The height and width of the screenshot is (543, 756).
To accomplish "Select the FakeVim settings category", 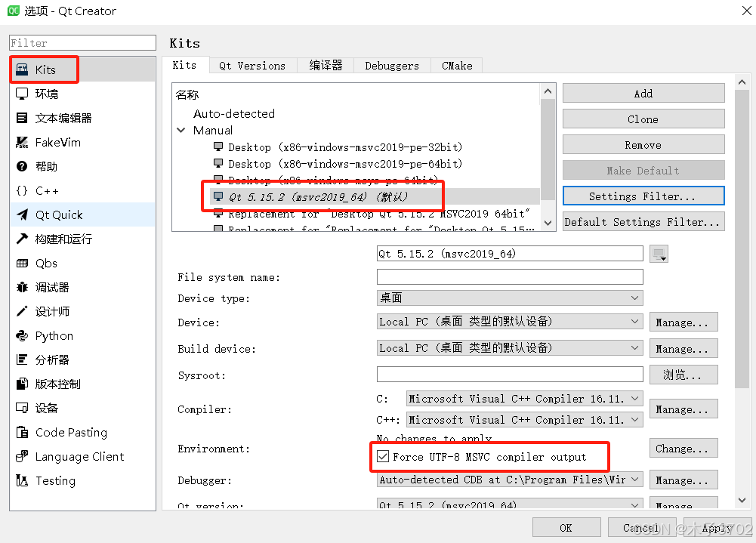I will click(x=82, y=142).
